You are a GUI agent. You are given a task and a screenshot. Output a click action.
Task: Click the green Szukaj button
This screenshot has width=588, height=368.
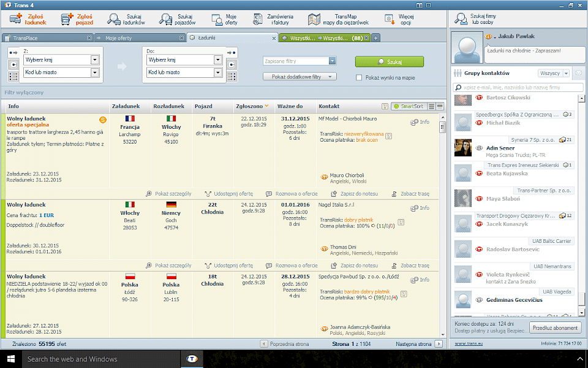(390, 61)
